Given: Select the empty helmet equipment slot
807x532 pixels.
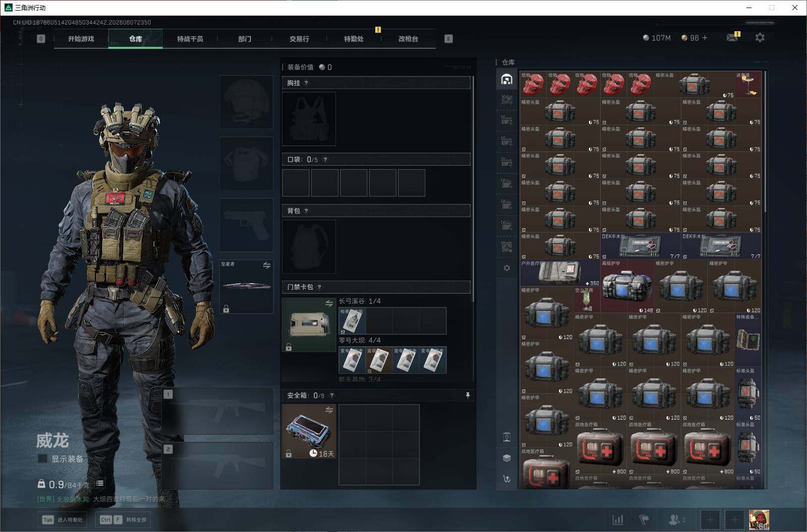Looking at the screenshot, I should point(246,102).
